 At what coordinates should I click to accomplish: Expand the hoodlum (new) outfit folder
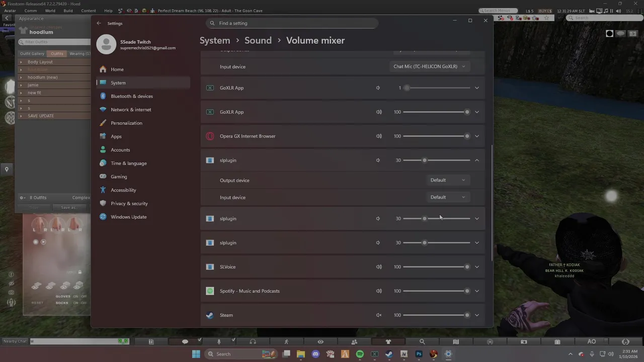click(21, 77)
